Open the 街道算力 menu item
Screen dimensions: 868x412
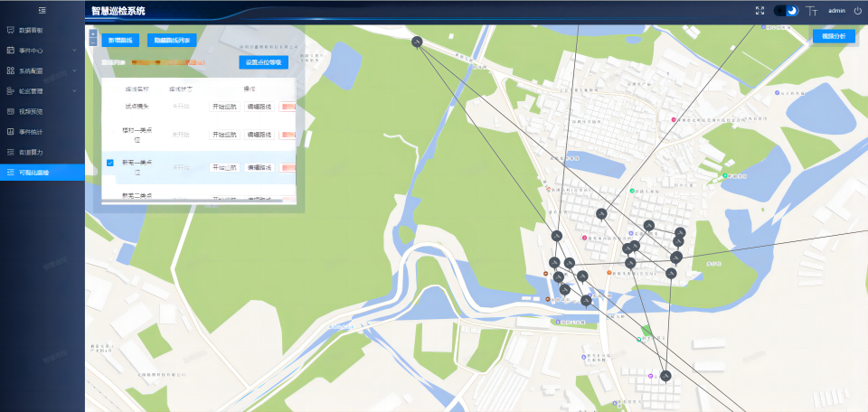pyautogui.click(x=31, y=152)
